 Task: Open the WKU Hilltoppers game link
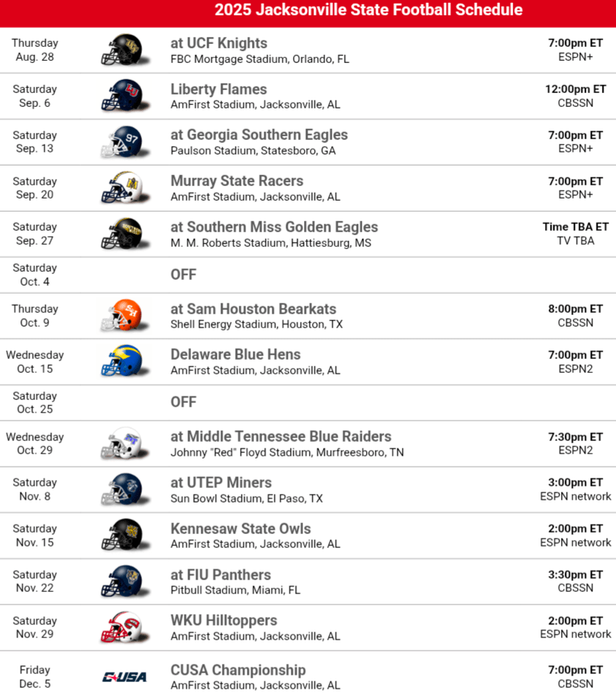223,621
